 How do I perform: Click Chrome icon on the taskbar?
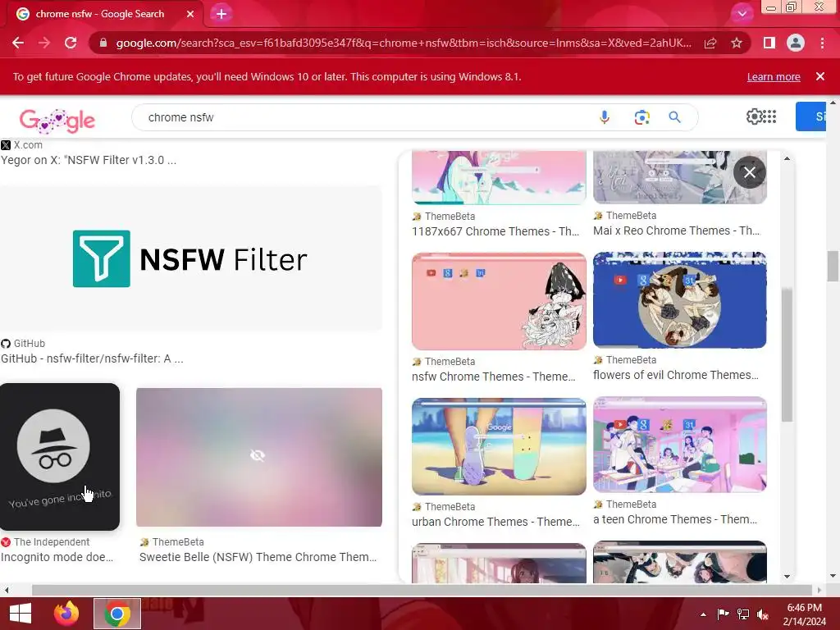(117, 614)
